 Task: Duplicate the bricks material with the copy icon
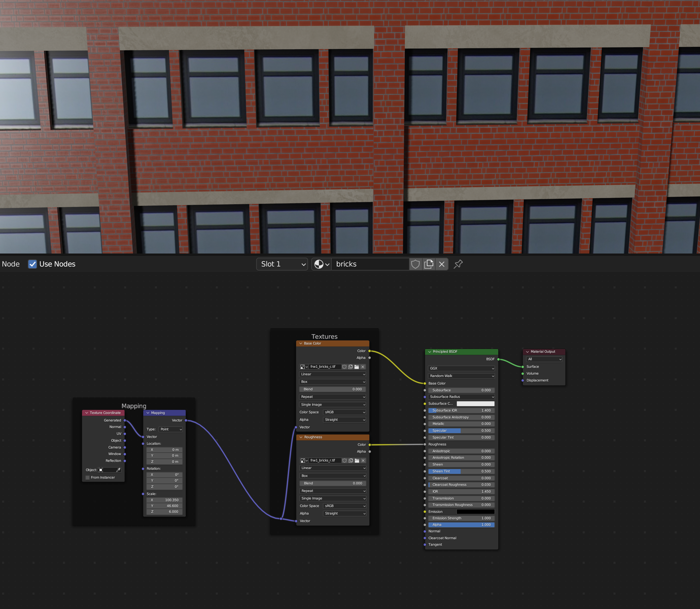point(429,264)
